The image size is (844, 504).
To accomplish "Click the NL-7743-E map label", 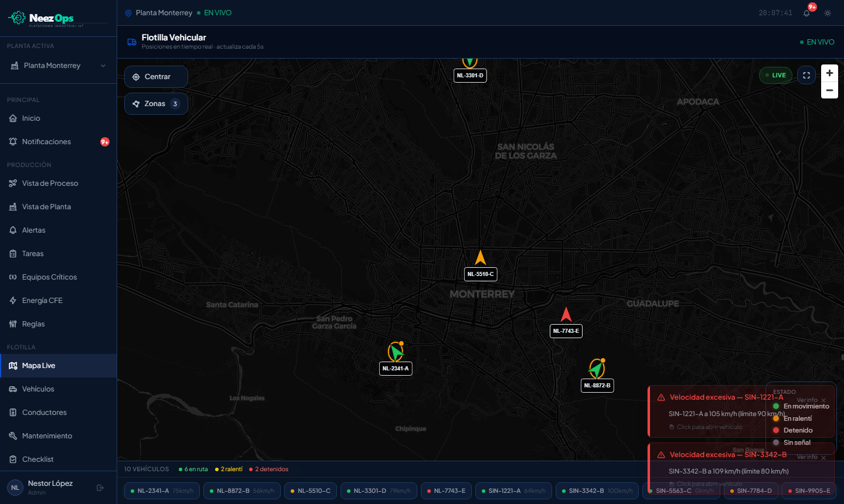I will click(x=566, y=331).
